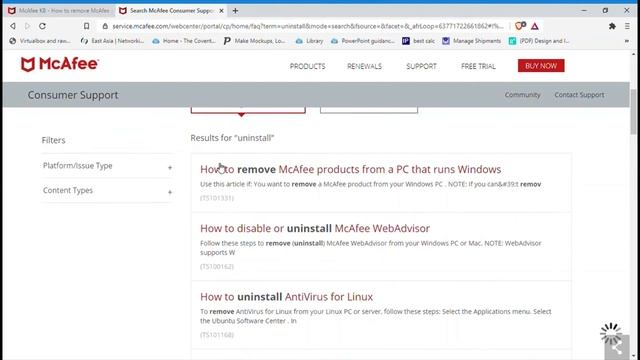Open the best calc bookmark
The image size is (640, 360).
click(418, 41)
